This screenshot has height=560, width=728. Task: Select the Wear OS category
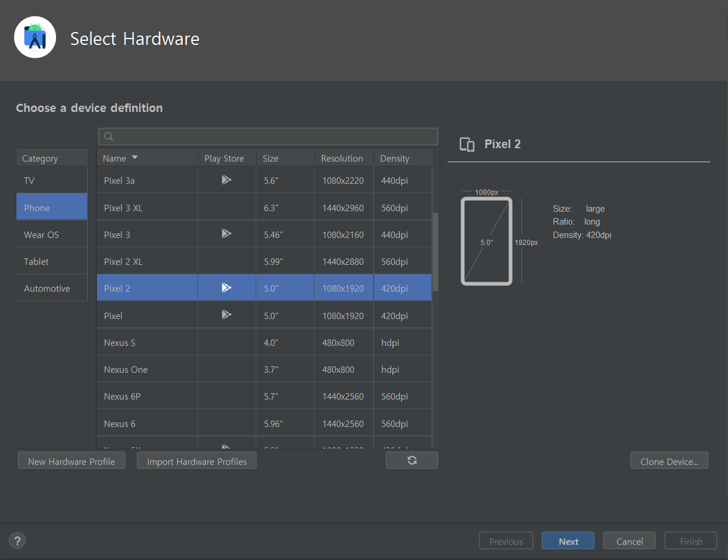coord(52,235)
